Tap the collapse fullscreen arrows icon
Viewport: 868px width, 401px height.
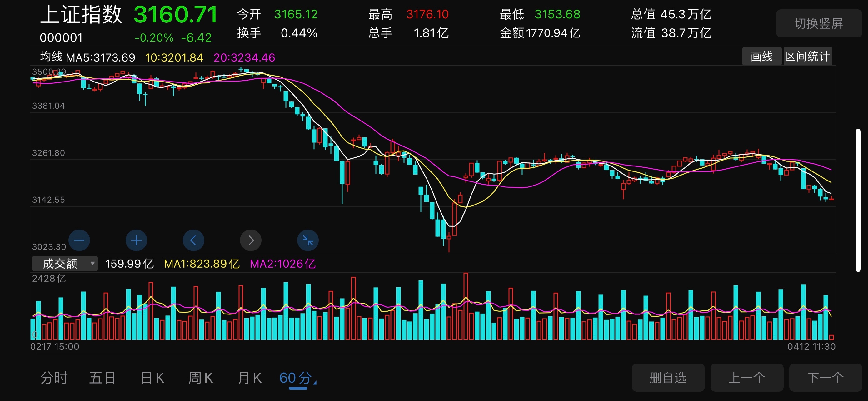pyautogui.click(x=308, y=240)
